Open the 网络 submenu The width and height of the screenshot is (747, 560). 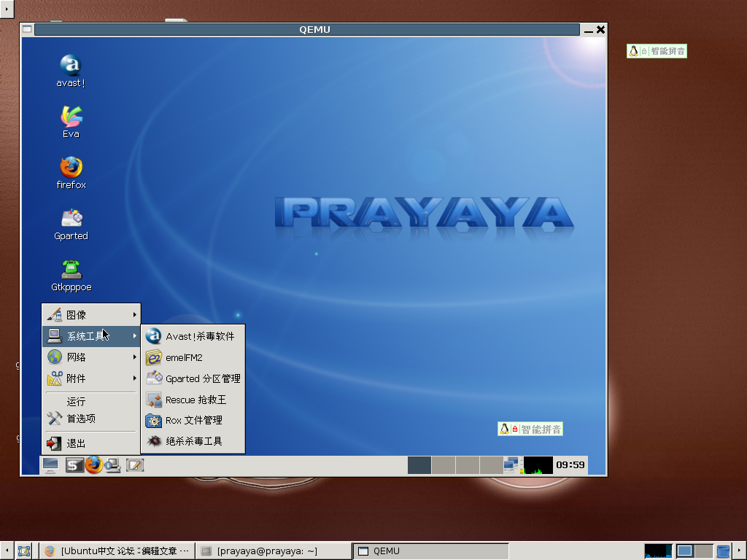tap(91, 357)
